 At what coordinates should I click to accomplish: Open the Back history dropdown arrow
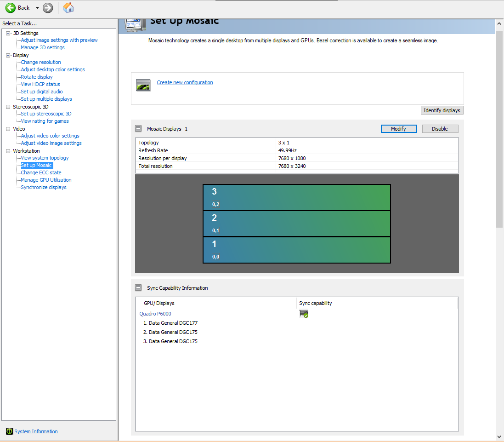point(37,8)
